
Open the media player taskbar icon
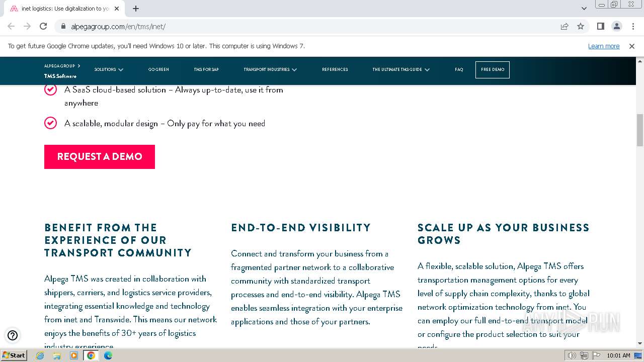(74, 355)
